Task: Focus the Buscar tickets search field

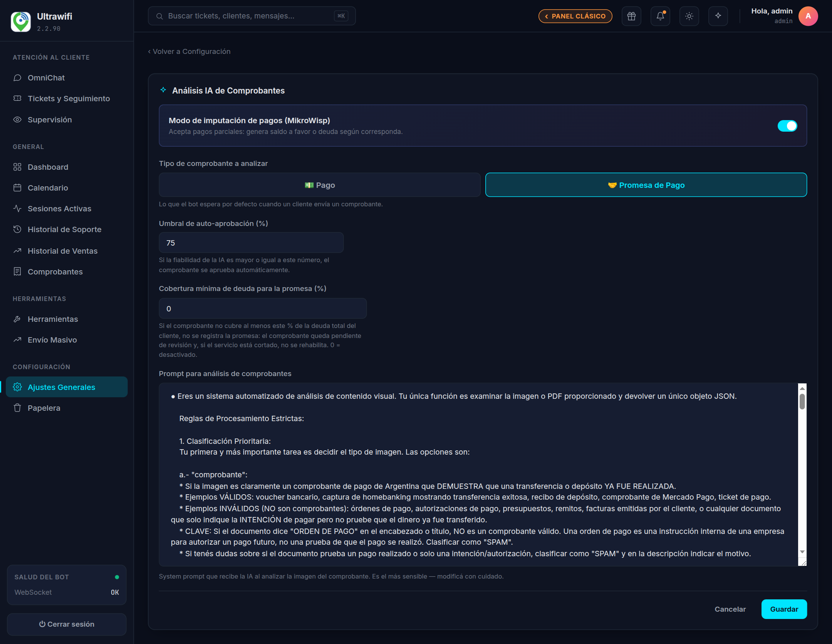Action: click(x=252, y=16)
